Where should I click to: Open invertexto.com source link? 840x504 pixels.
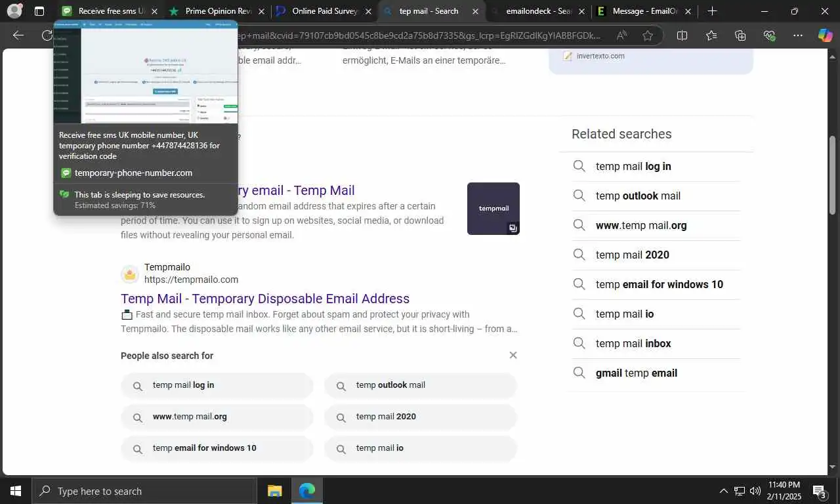pos(600,56)
